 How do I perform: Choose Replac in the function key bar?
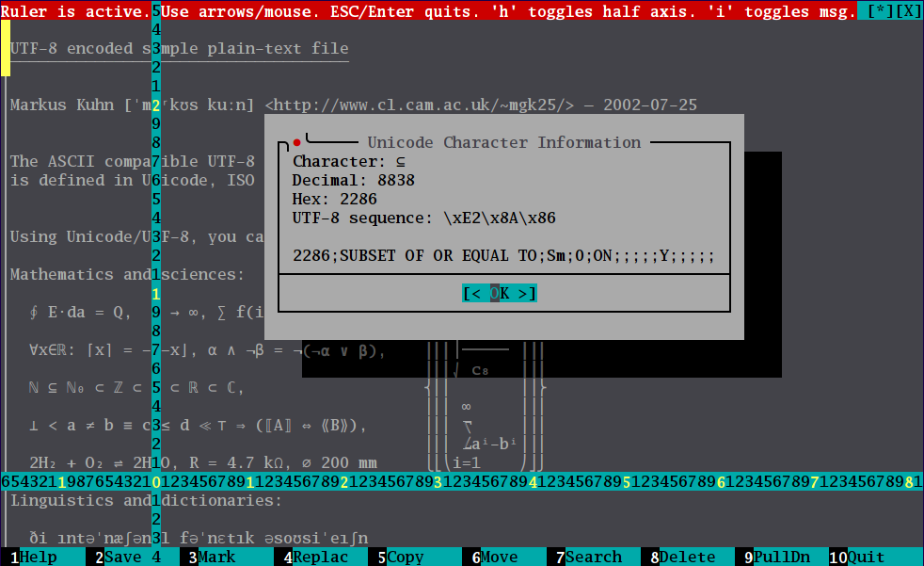321,558
